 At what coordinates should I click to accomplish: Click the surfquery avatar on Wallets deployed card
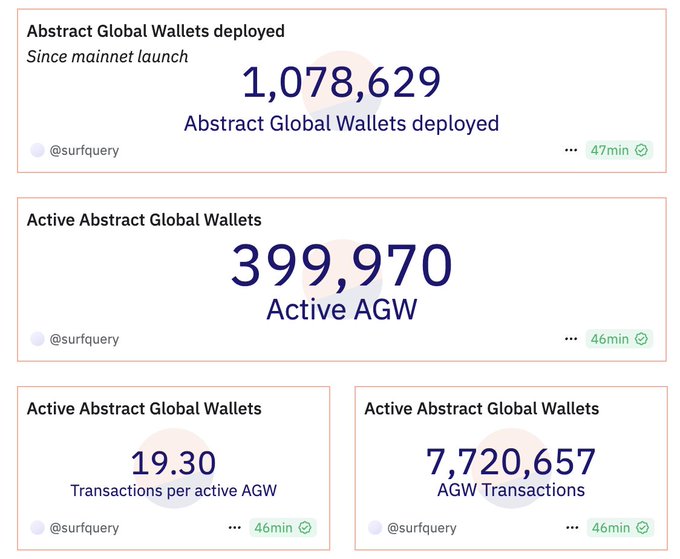pyautogui.click(x=38, y=150)
